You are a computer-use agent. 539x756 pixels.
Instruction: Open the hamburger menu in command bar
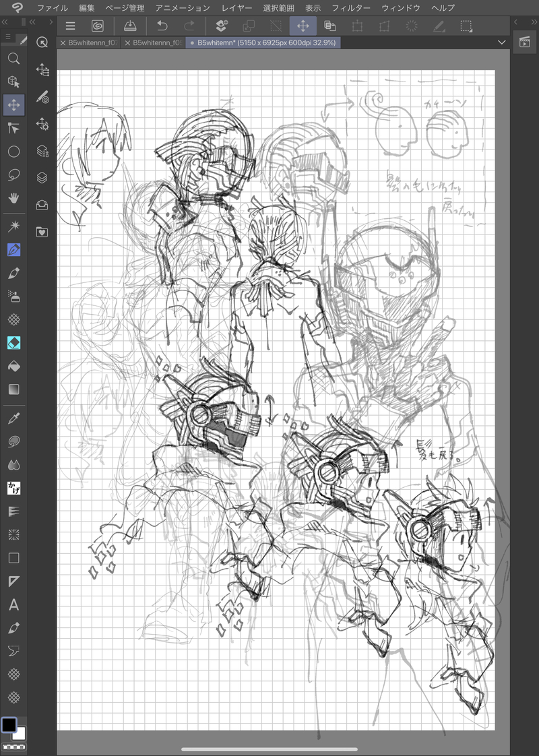(70, 26)
